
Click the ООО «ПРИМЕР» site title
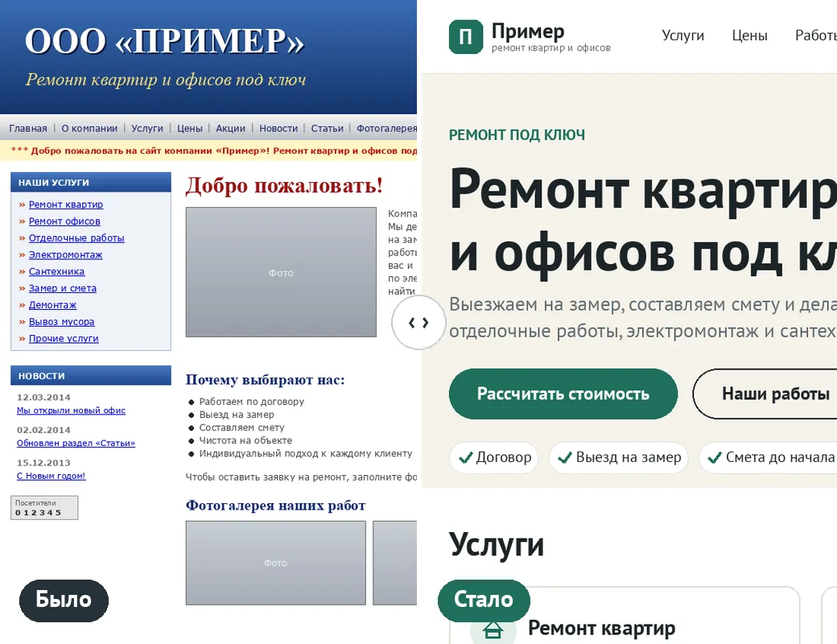(164, 41)
